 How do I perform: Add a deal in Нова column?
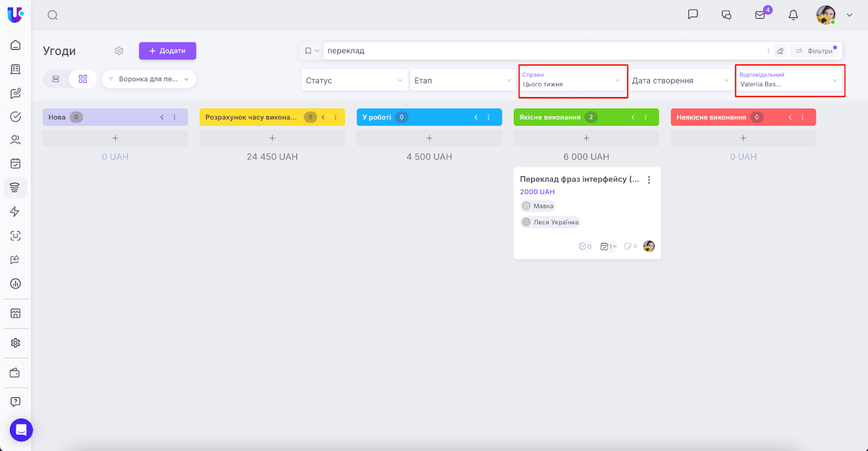(x=116, y=138)
